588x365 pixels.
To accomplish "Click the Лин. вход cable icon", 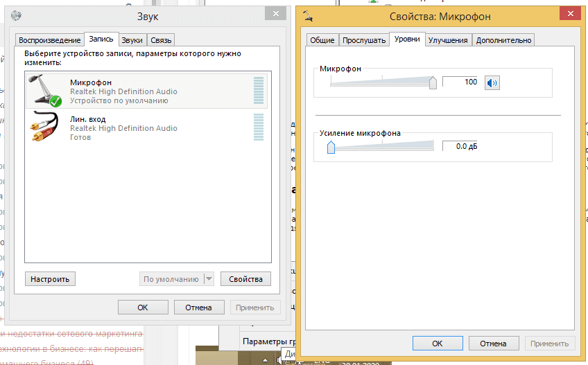I will click(46, 127).
